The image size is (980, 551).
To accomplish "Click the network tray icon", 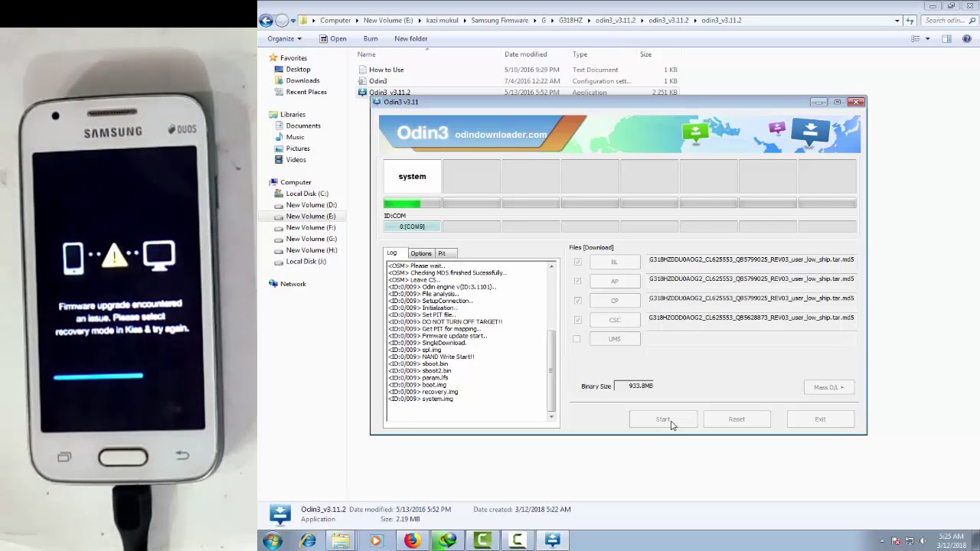I will pyautogui.click(x=910, y=541).
